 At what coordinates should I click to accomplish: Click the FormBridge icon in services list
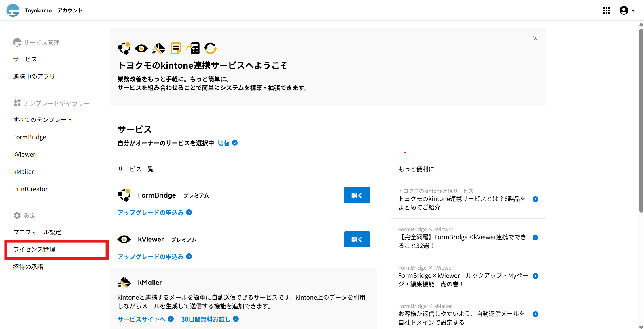124,195
